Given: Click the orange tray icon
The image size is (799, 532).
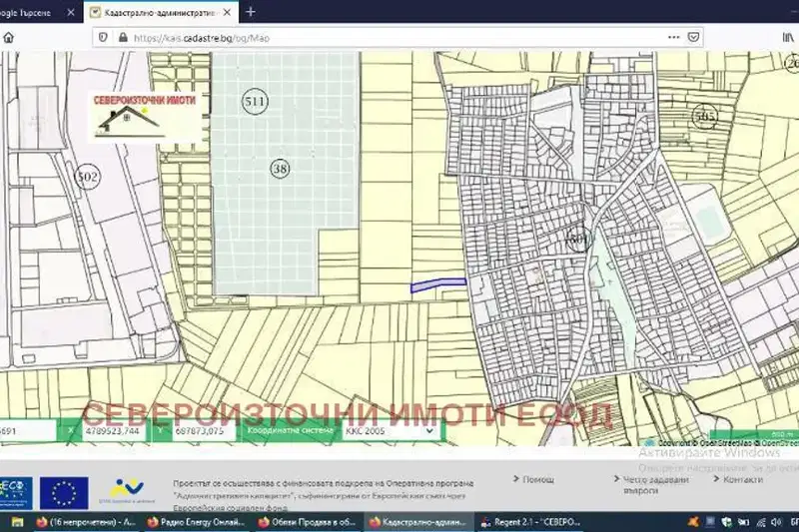Looking at the screenshot, I should (693, 522).
